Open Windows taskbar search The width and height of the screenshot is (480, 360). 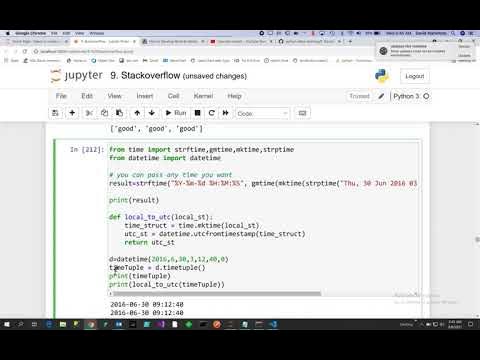(x=20, y=324)
